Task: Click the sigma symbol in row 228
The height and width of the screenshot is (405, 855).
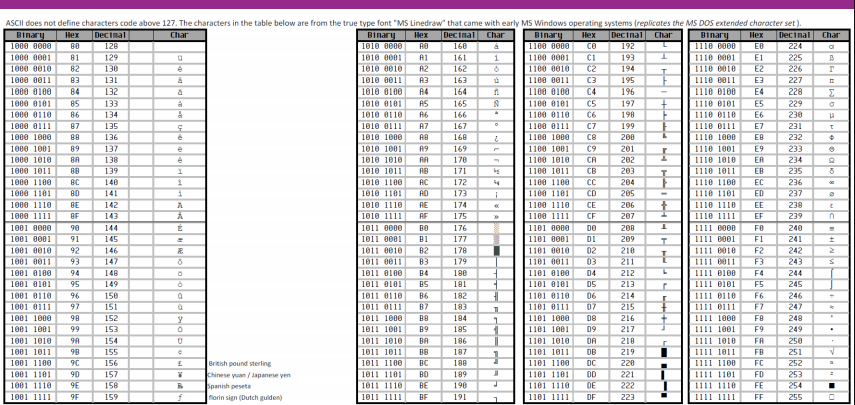Action: (x=832, y=90)
